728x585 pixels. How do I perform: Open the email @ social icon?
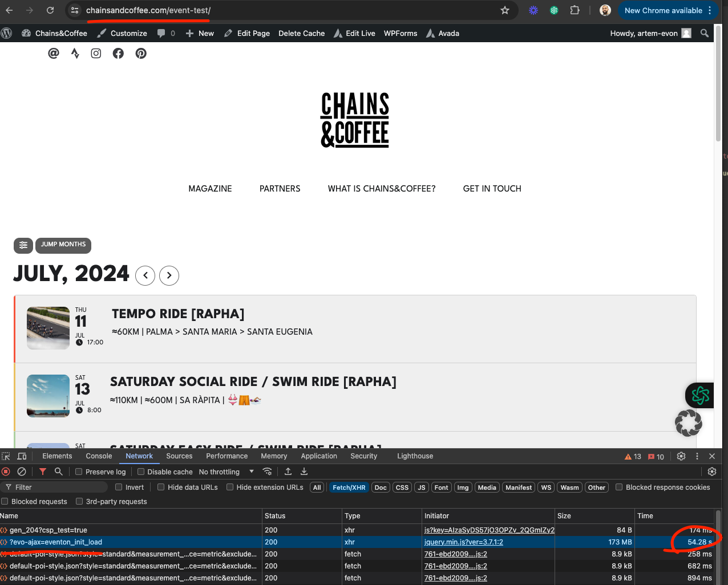point(54,53)
